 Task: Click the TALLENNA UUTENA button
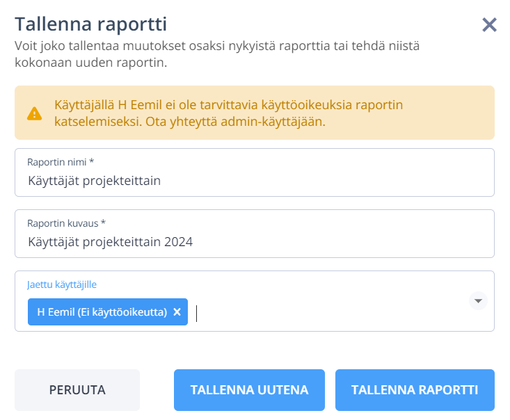[x=249, y=390]
